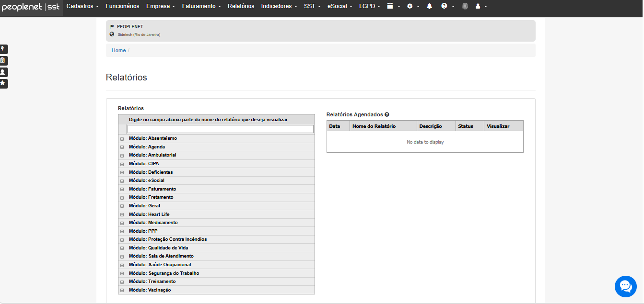644x304 pixels.
Task: Expand the Módulo: Treinamento row
Action: (122, 282)
